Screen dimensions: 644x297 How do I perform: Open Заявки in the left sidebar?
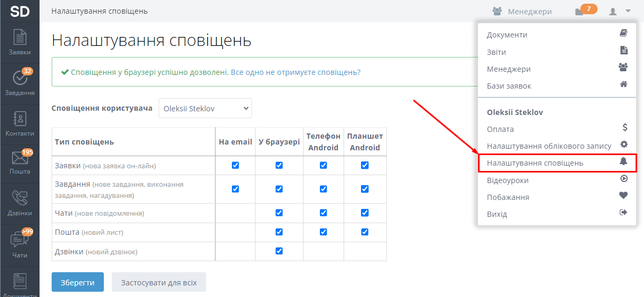coord(19,43)
